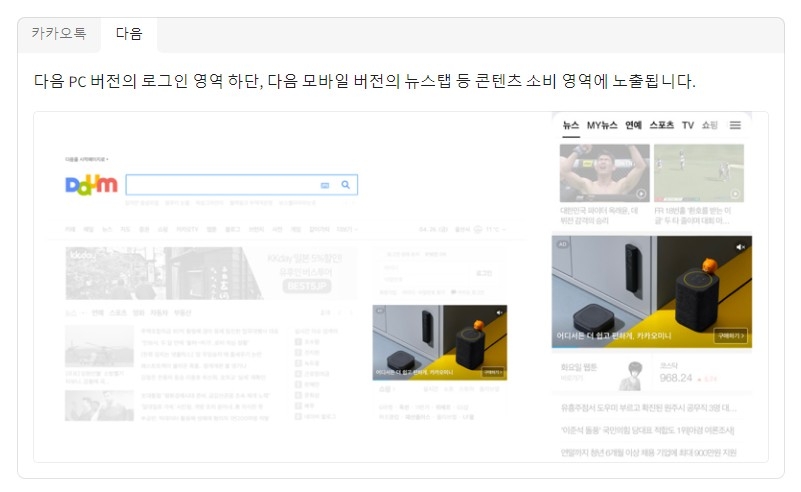
Task: Mute the ad video in PC preview
Action: pos(499,313)
